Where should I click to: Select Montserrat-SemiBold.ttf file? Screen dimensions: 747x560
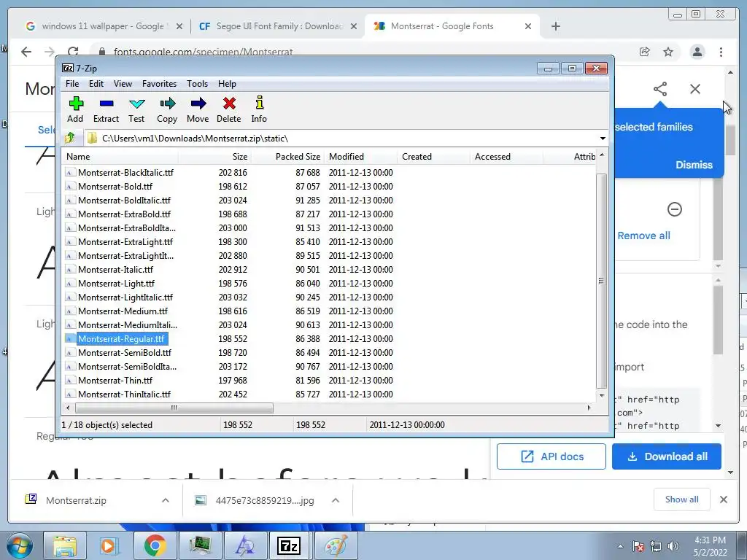pos(125,352)
